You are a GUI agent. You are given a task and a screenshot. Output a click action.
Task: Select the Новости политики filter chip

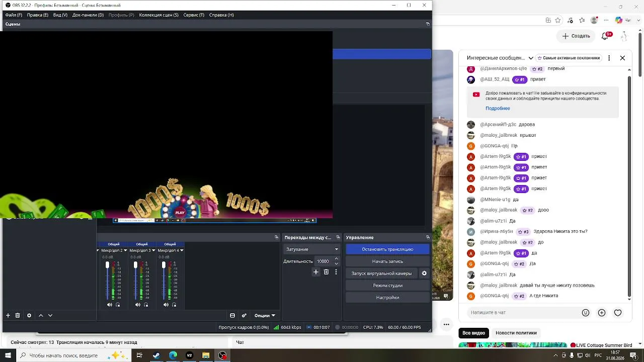tap(516, 333)
